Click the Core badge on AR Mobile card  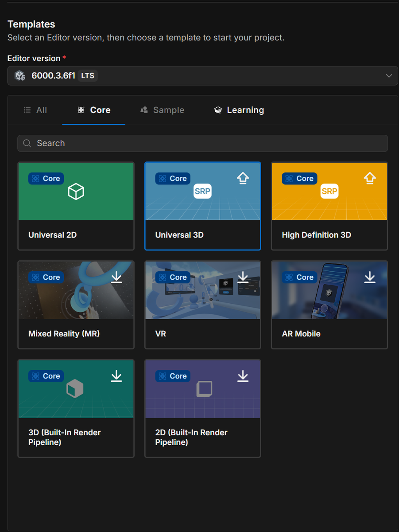299,277
